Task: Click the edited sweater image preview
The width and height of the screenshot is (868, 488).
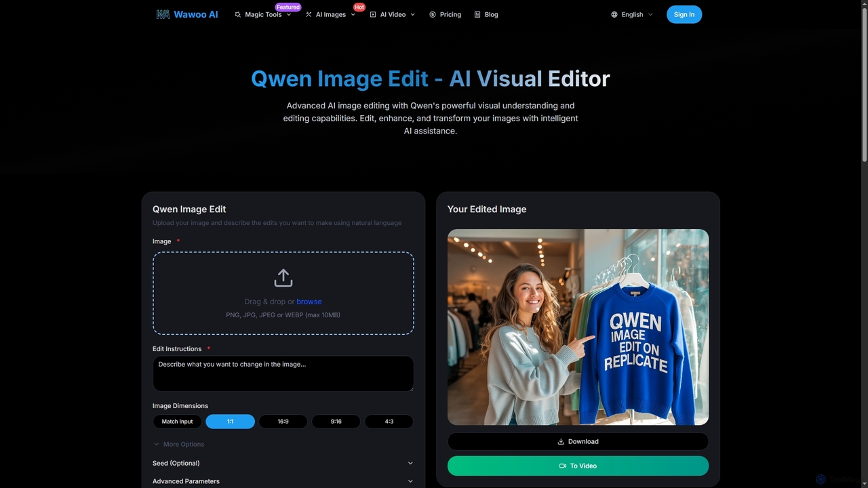Action: (578, 327)
